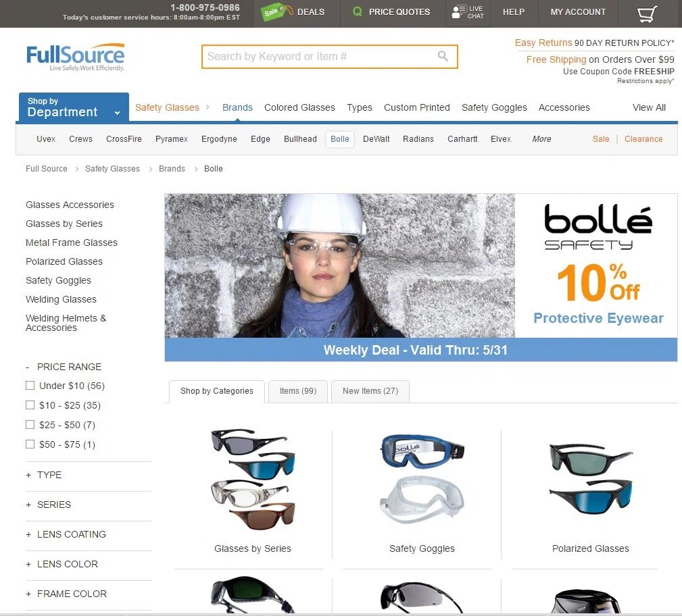682x616 pixels.
Task: Click the Bolle 10% Off banner image
Action: (420, 278)
